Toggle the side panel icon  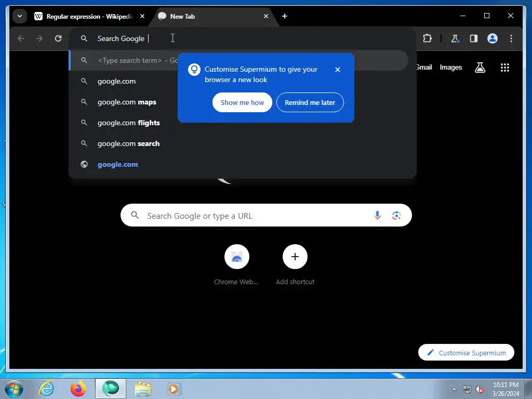[x=474, y=38]
